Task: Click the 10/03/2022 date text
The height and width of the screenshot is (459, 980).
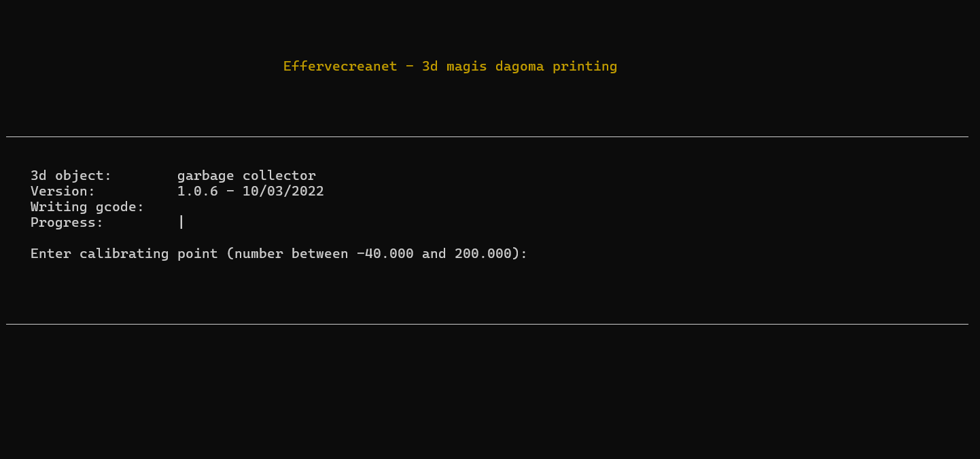Action: [283, 191]
